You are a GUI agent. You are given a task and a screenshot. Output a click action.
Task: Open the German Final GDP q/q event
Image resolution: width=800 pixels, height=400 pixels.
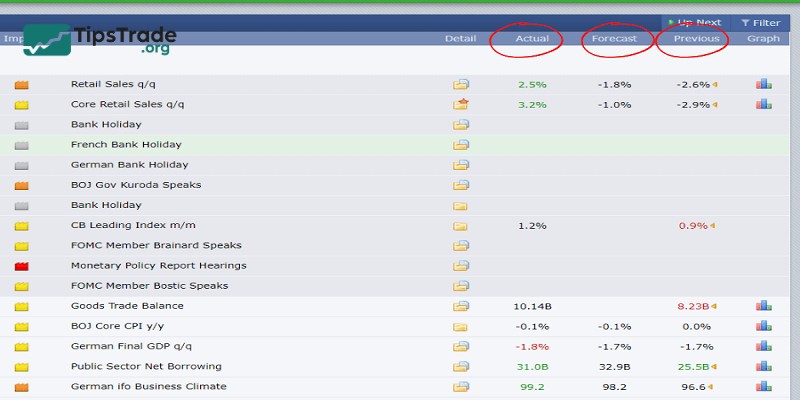coord(130,346)
